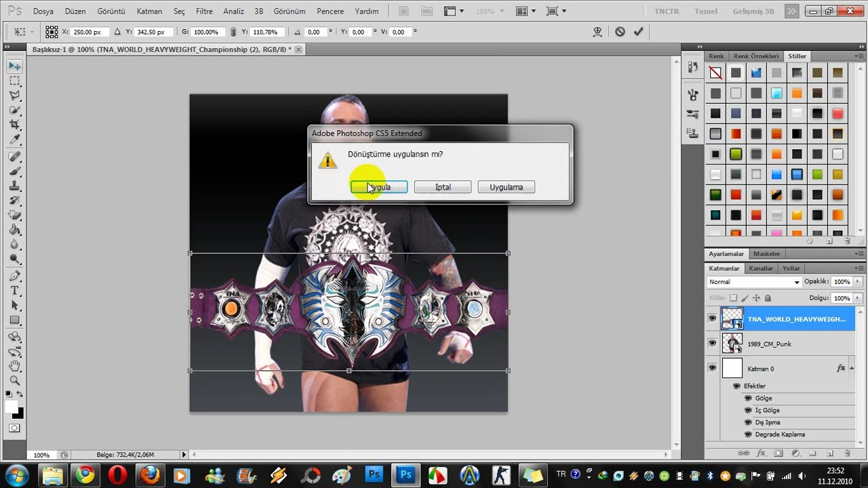Hide the TNA_WORLD_HEAVYWEIGHT layer
The height and width of the screenshot is (488, 868).
pyautogui.click(x=712, y=319)
